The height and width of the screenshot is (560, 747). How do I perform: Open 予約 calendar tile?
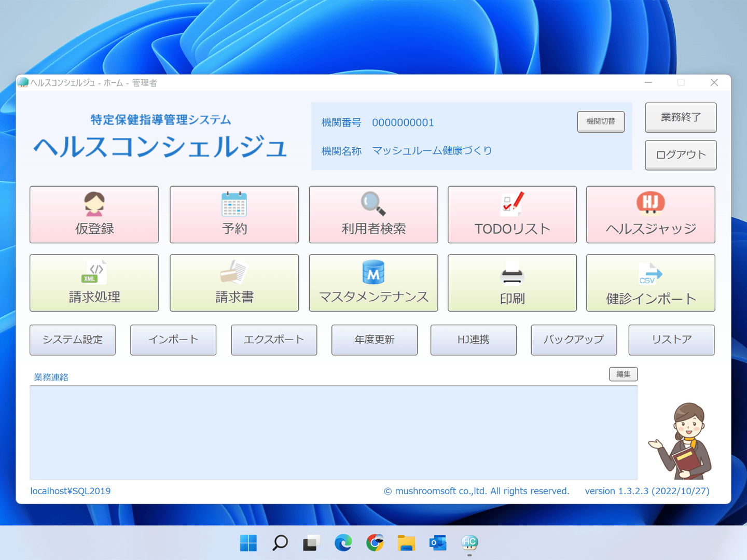click(234, 215)
